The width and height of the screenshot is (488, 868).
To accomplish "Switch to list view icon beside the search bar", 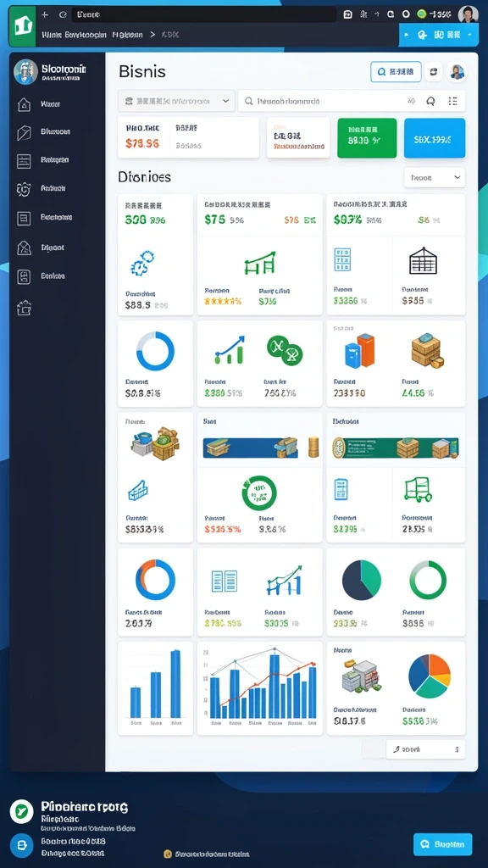I will click(x=452, y=101).
